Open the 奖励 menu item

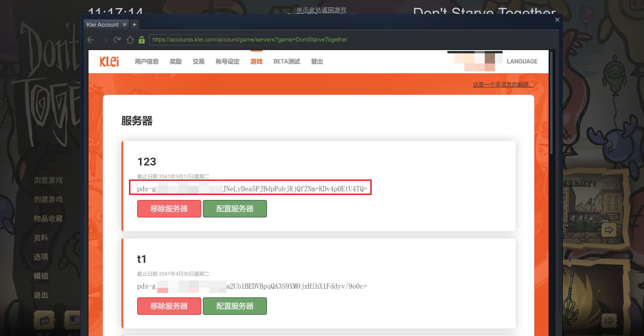click(x=175, y=61)
